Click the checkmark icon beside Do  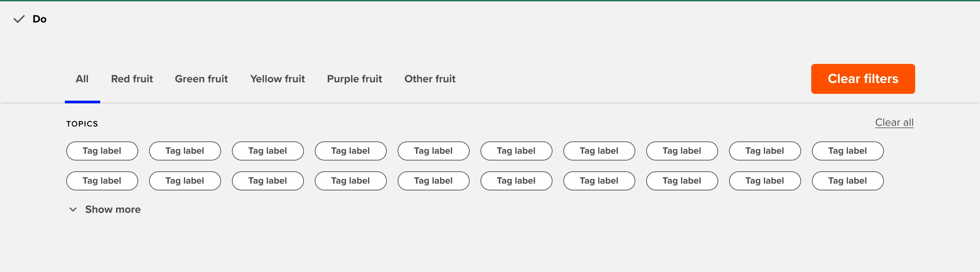[19, 19]
